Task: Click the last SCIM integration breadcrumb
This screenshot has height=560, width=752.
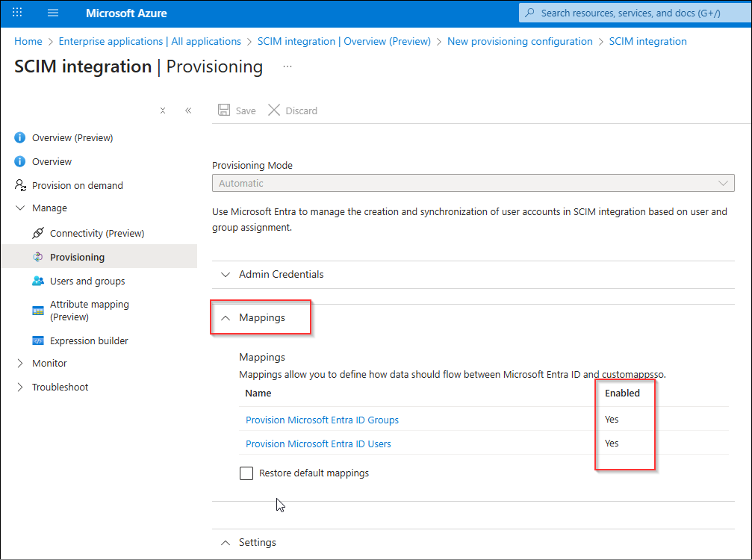Action: (x=647, y=41)
